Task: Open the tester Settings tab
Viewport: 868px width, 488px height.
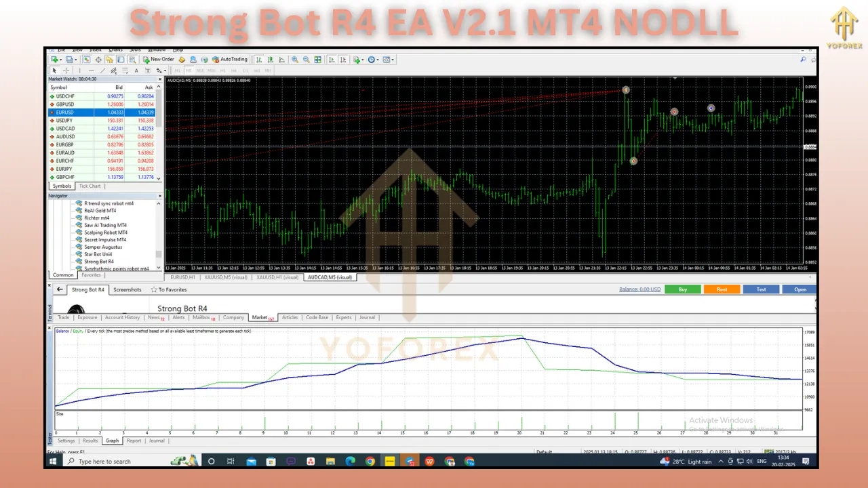Action: click(x=66, y=441)
